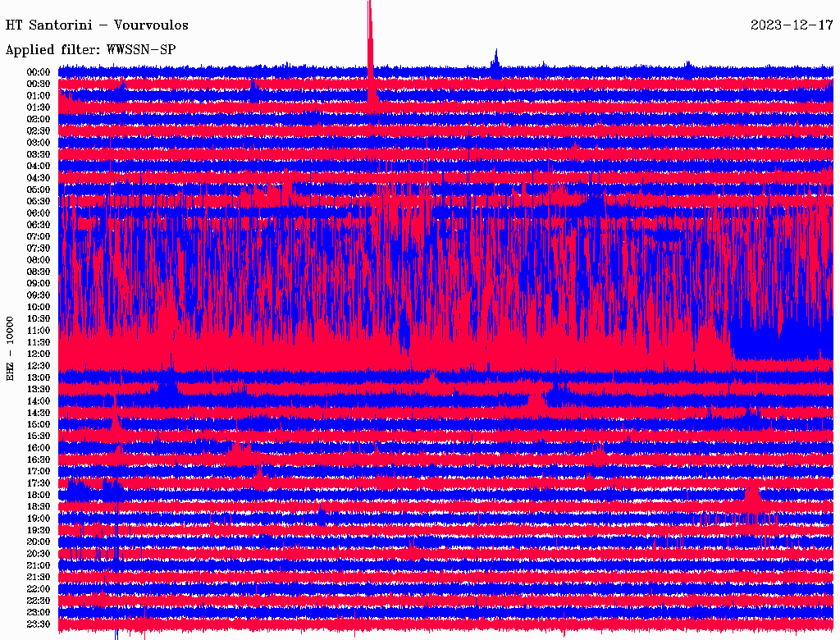The height and width of the screenshot is (640, 840).
Task: Click the Applied filter WWSSN-SP text
Action: [x=90, y=50]
